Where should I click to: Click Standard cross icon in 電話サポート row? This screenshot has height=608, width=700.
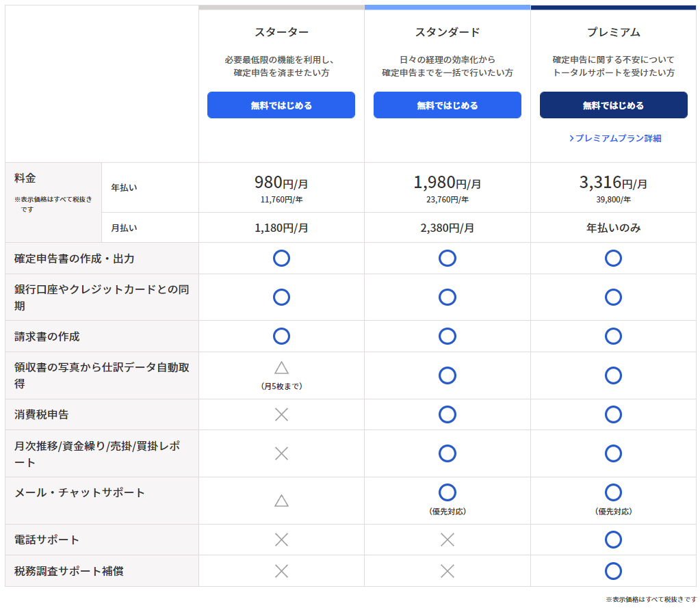point(448,540)
